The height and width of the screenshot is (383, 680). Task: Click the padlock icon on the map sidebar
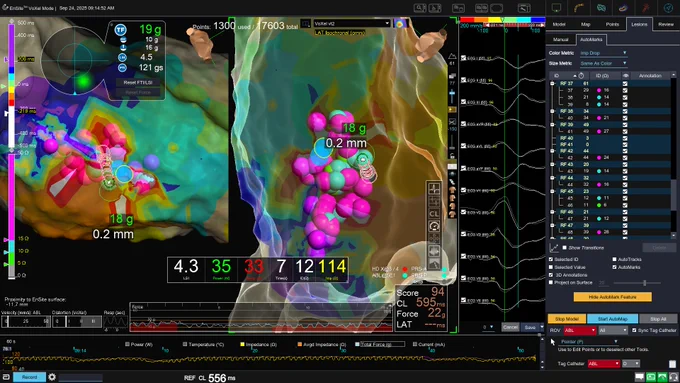(452, 156)
